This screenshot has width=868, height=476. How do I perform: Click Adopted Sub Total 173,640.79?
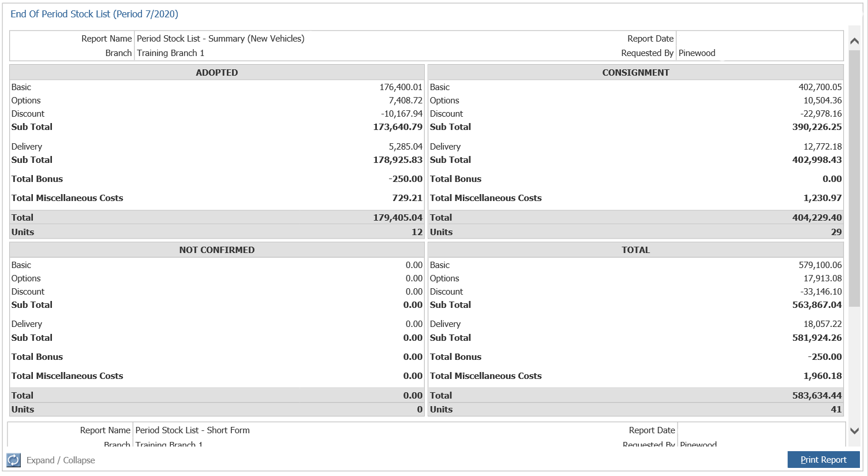[x=398, y=127]
